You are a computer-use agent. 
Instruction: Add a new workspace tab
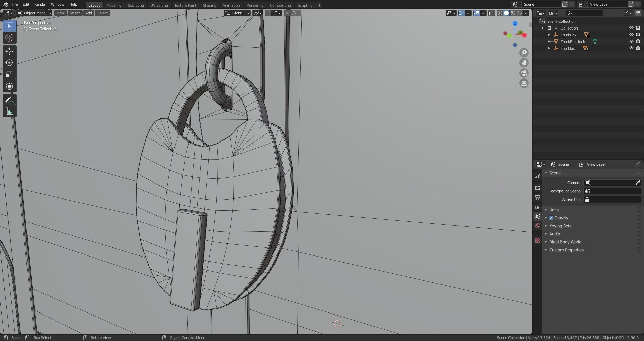pos(319,5)
